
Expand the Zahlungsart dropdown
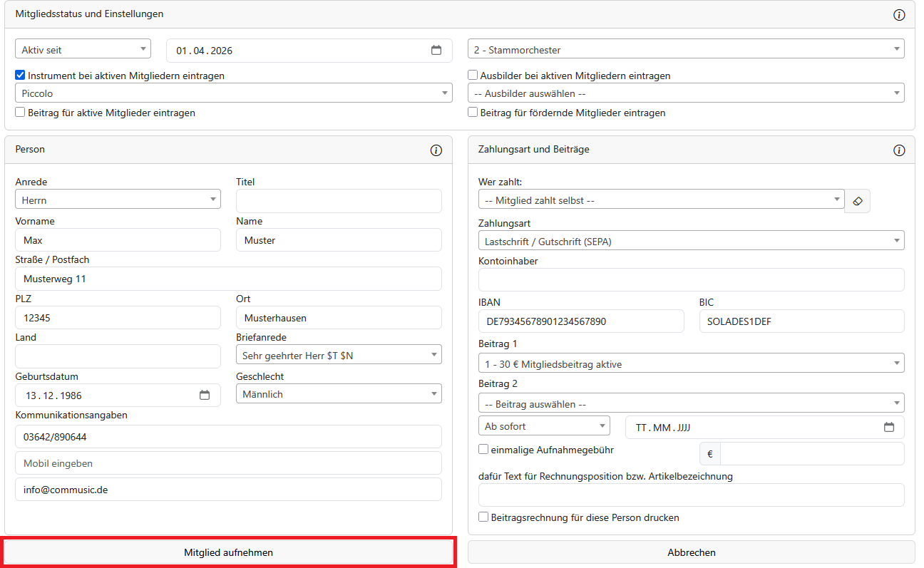click(691, 242)
